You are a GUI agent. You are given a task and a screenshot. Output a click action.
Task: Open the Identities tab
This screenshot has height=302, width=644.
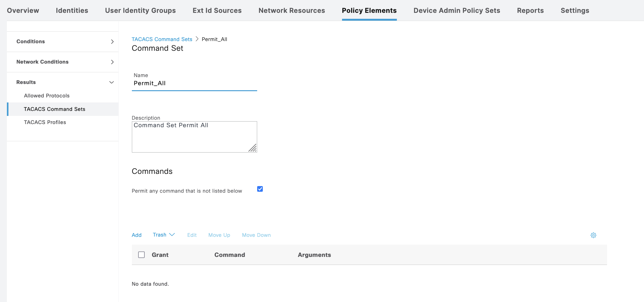coord(72,11)
